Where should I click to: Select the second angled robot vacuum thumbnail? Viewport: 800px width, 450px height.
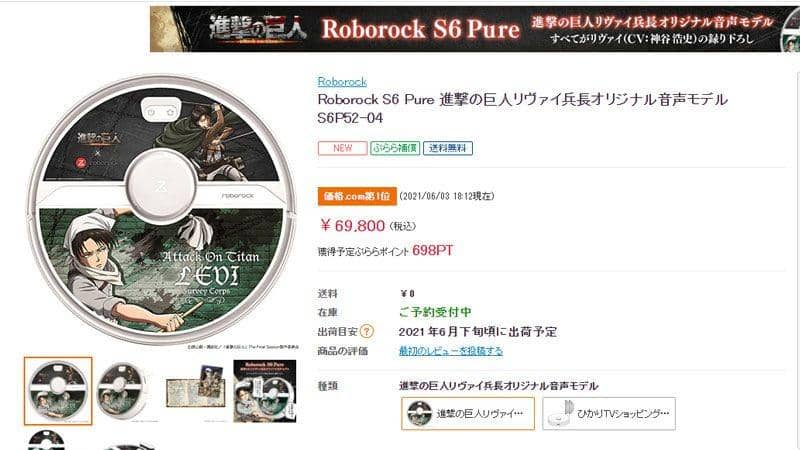click(x=121, y=391)
